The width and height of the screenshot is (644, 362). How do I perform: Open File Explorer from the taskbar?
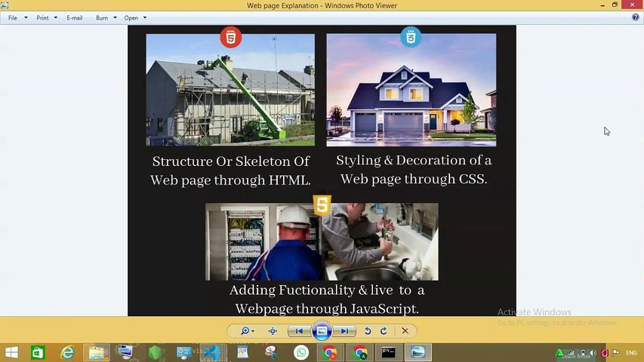click(x=97, y=352)
